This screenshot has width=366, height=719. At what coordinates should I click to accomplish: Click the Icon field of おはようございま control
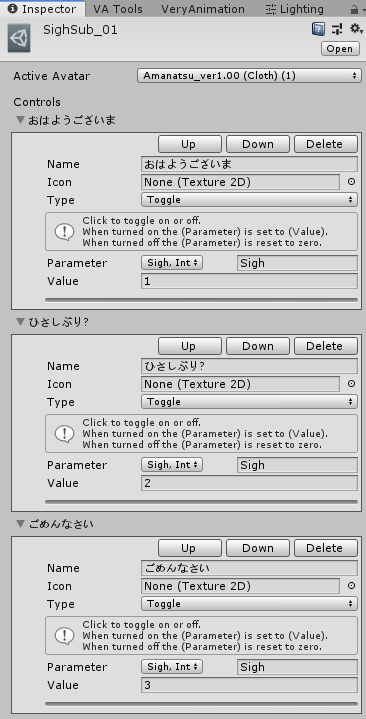(x=240, y=182)
